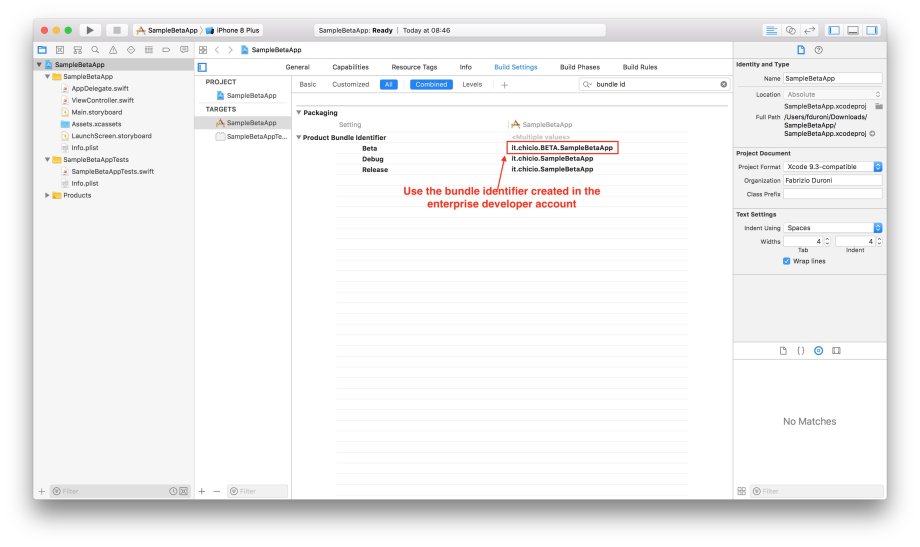Open the related items grid icon in jump bar
Screen dimensions: 920x547
[x=203, y=50]
